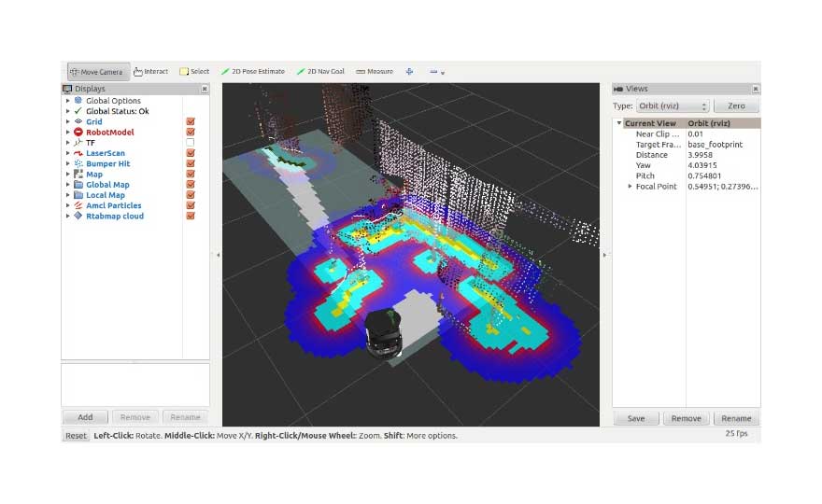Uncheck the Grid display checkbox

(191, 122)
